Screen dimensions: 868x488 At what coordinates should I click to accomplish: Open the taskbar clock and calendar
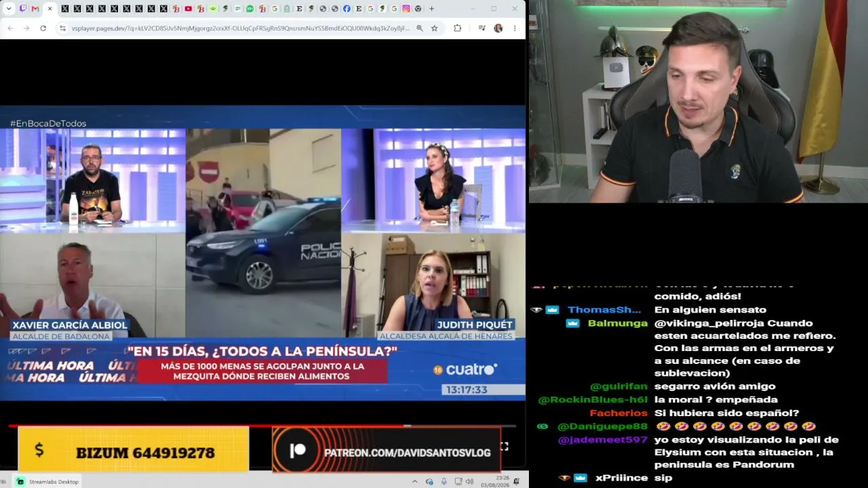494,481
